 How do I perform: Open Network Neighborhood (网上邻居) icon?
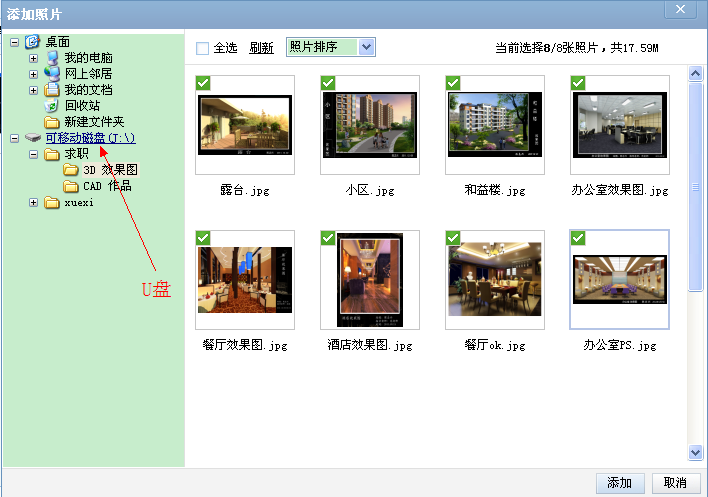pyautogui.click(x=52, y=73)
